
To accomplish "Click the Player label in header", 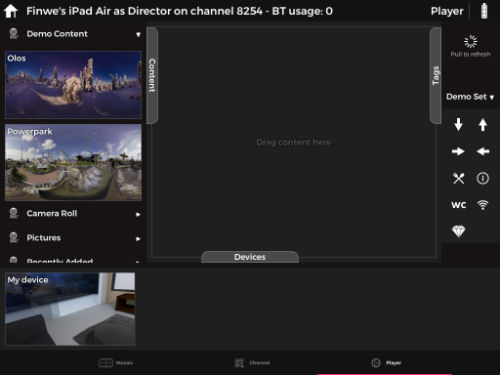I will 447,11.
